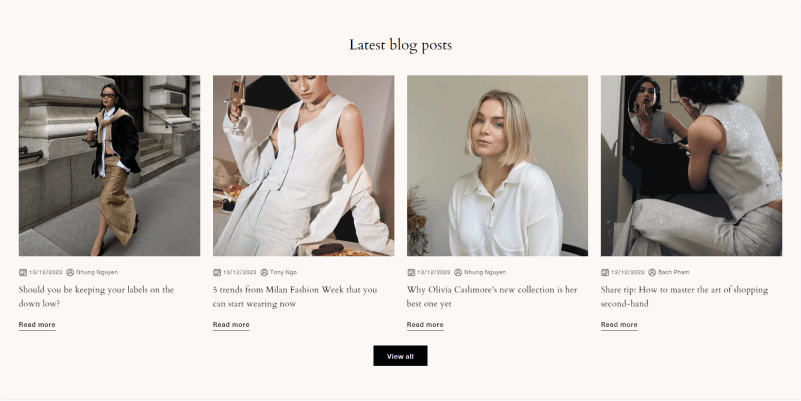
Task: Open title '5 trends from Milan Fashion Week'
Action: tap(295, 296)
